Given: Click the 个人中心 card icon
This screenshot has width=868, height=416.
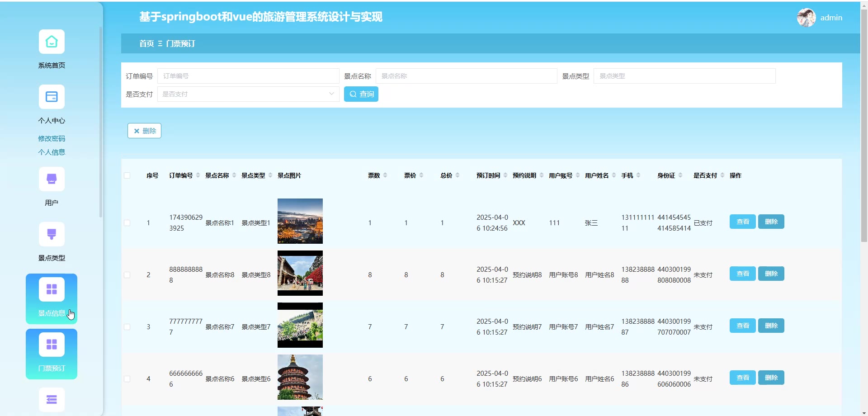Looking at the screenshot, I should (52, 97).
